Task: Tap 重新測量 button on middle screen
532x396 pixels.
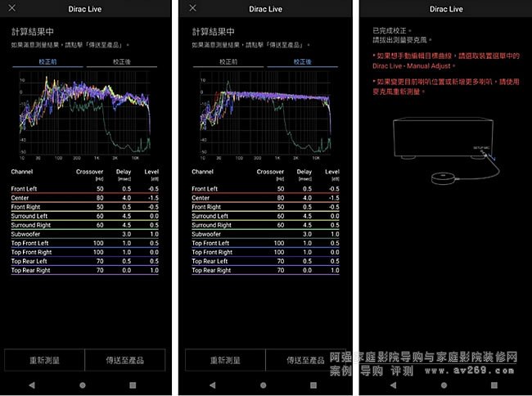Action: coord(226,360)
